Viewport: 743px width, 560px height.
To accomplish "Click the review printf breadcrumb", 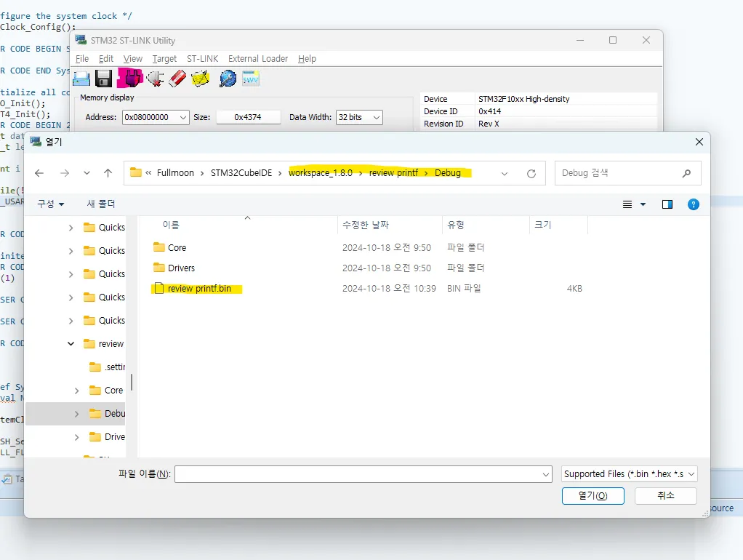I will 393,172.
